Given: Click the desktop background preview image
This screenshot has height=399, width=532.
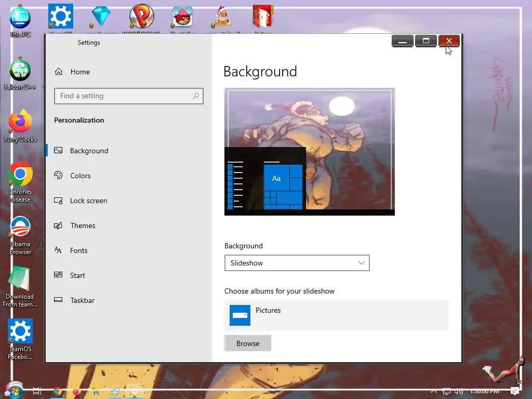Looking at the screenshot, I should pyautogui.click(x=310, y=152).
